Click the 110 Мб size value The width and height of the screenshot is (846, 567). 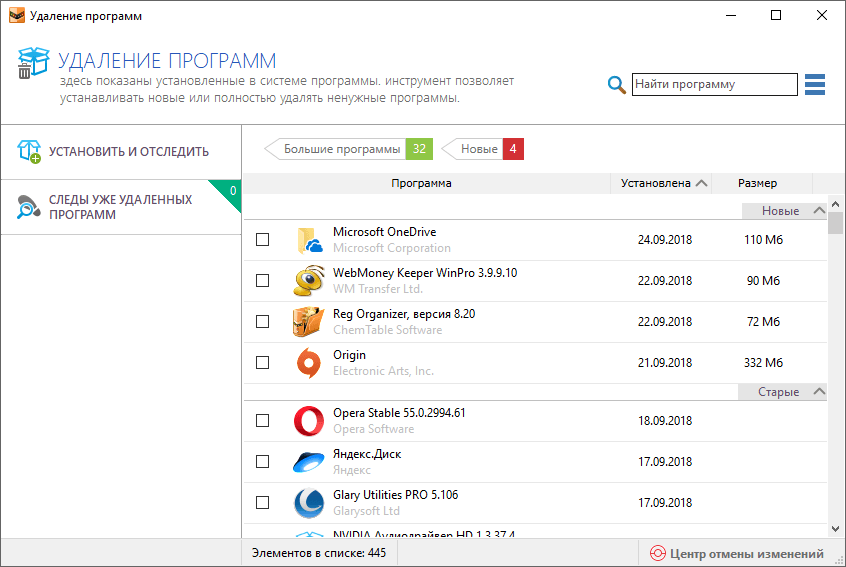coord(763,240)
